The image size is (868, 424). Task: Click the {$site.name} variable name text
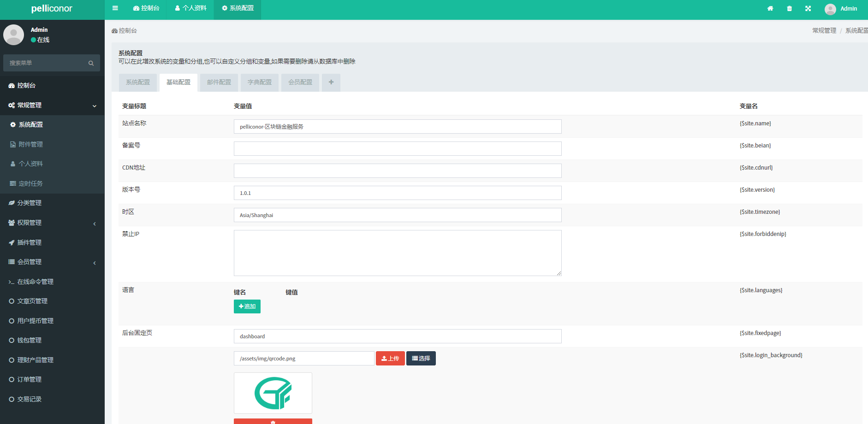pos(755,124)
